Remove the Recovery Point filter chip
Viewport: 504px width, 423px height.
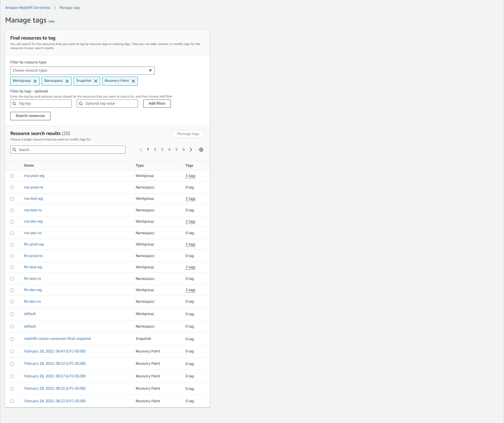133,81
